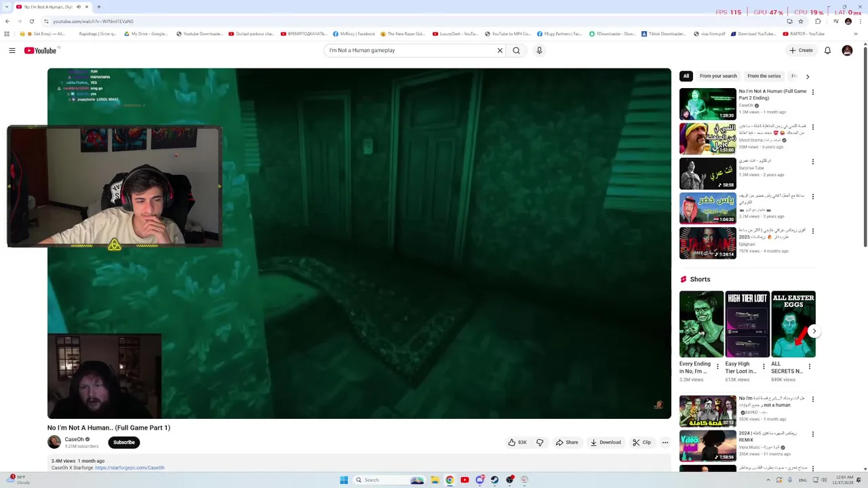Share the video
The width and height of the screenshot is (868, 488).
coord(567,443)
